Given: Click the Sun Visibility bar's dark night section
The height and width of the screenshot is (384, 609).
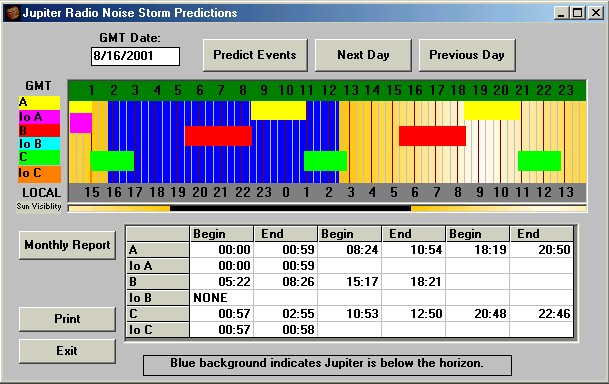Looking at the screenshot, I should pos(290,209).
